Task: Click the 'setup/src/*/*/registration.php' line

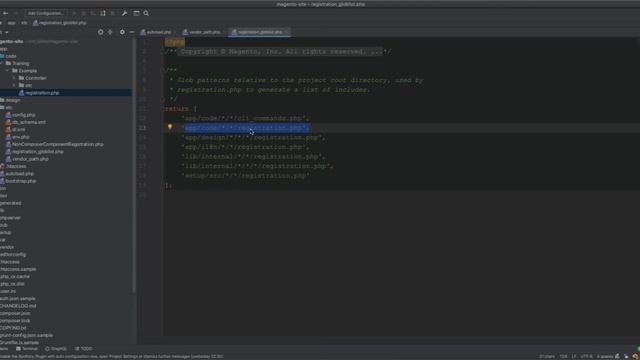Action: click(245, 176)
